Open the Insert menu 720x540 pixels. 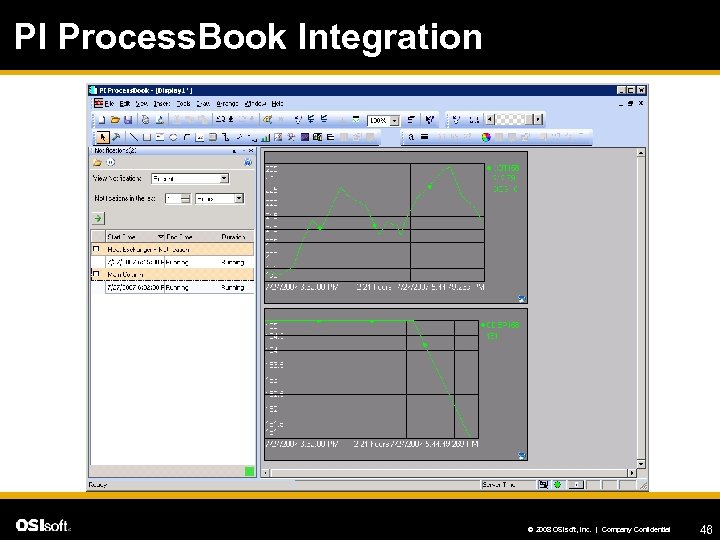tap(162, 104)
